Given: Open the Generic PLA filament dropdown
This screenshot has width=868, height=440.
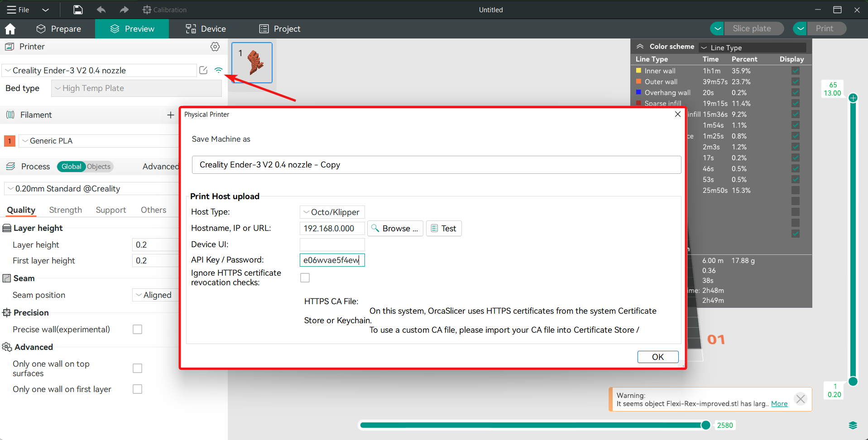Looking at the screenshot, I should click(x=100, y=141).
